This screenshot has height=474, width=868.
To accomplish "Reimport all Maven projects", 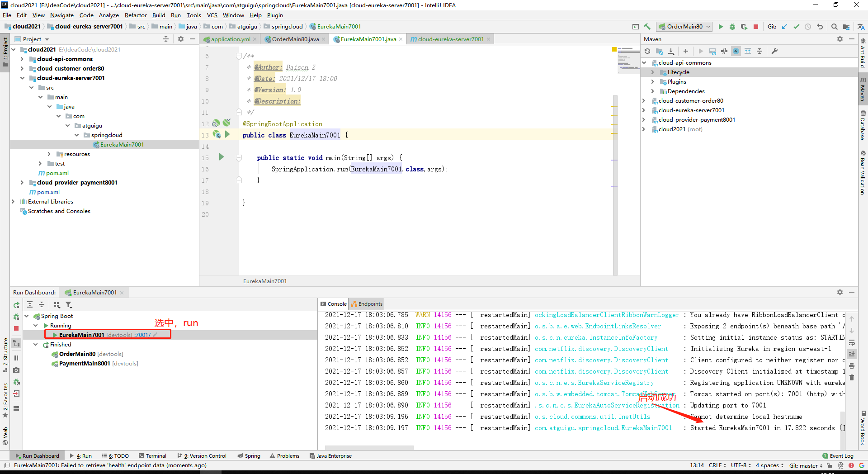I will point(647,51).
